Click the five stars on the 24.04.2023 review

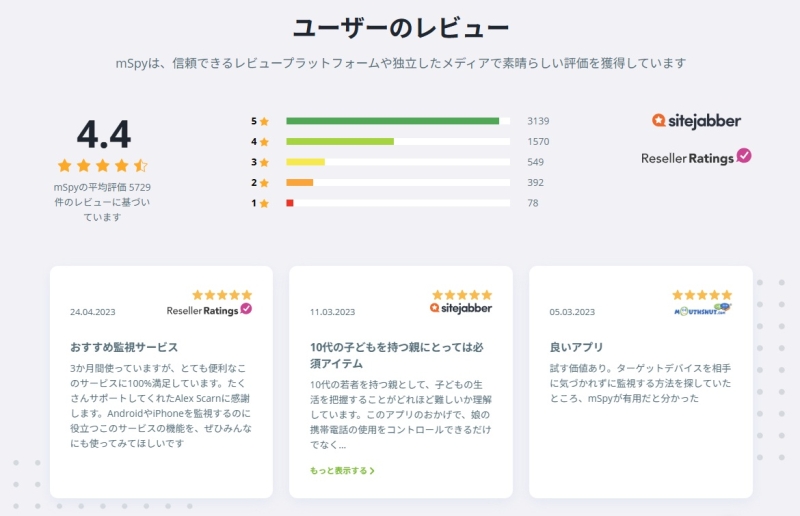coord(222,295)
